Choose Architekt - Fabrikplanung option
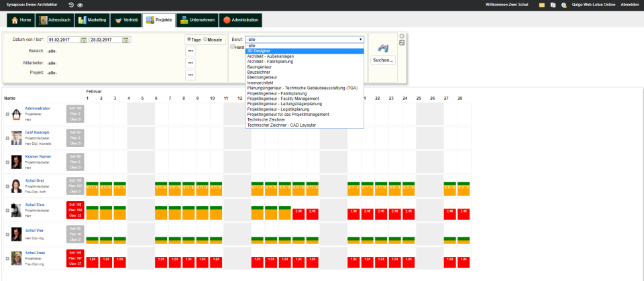The width and height of the screenshot is (644, 281). pyautogui.click(x=305, y=61)
